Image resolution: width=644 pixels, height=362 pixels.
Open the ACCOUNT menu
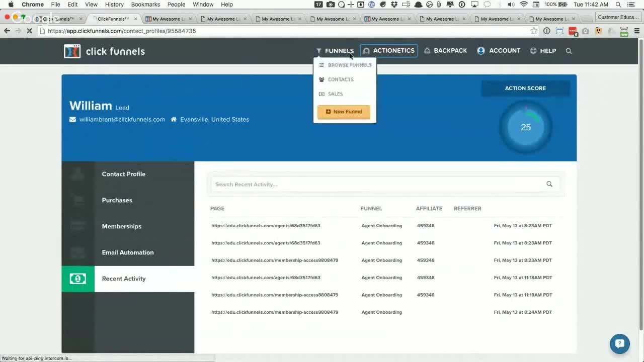[499, 51]
